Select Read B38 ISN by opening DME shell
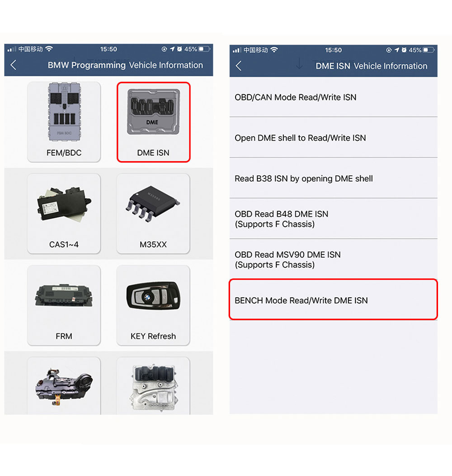 point(333,178)
